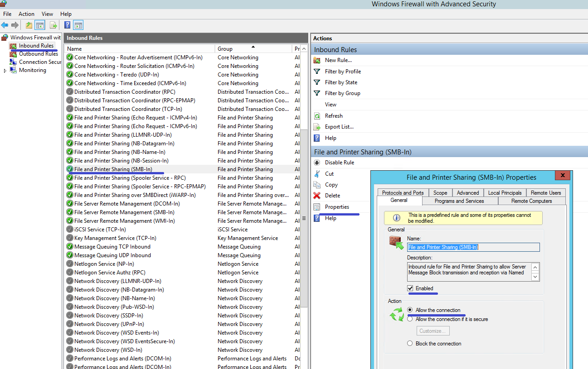Image resolution: width=588 pixels, height=369 pixels.
Task: Click the red X Delete icon in Actions
Action: 317,196
